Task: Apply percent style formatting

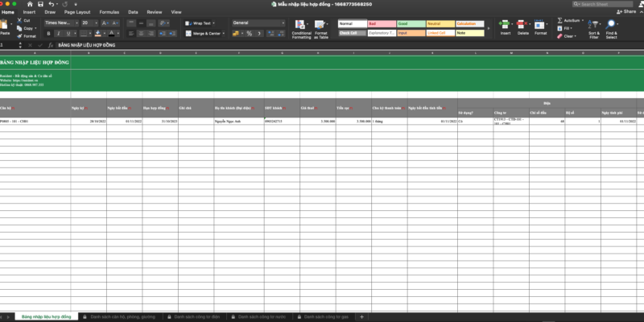Action: pyautogui.click(x=250, y=34)
